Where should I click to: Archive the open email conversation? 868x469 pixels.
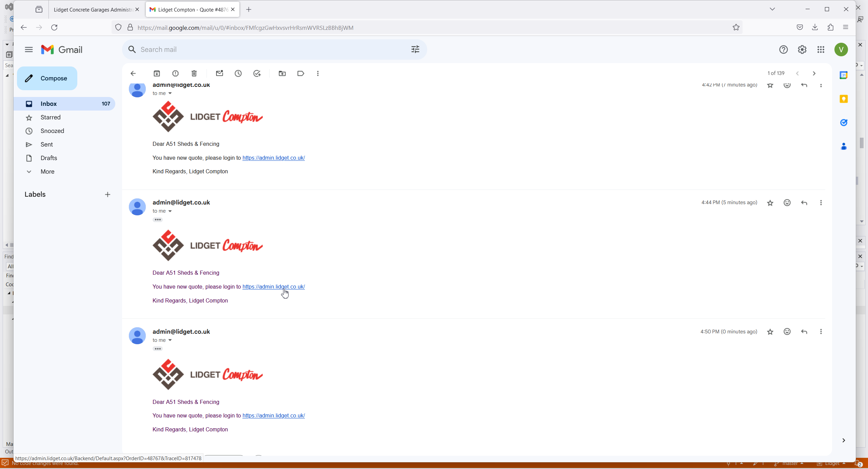(x=157, y=73)
